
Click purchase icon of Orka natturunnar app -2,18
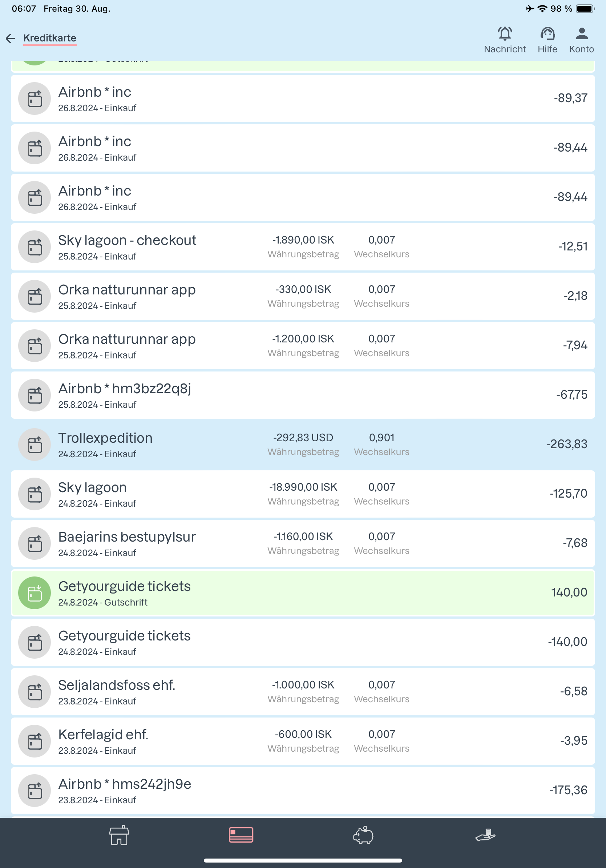tap(35, 296)
